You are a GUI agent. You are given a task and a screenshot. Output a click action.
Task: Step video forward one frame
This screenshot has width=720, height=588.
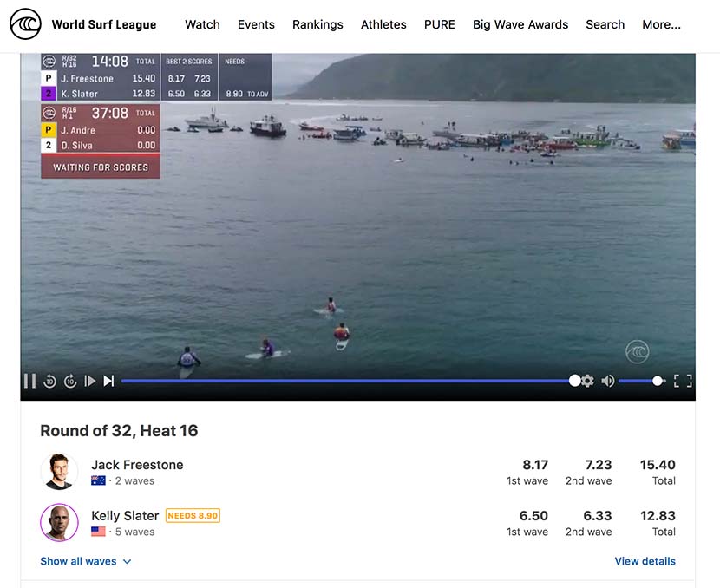90,381
